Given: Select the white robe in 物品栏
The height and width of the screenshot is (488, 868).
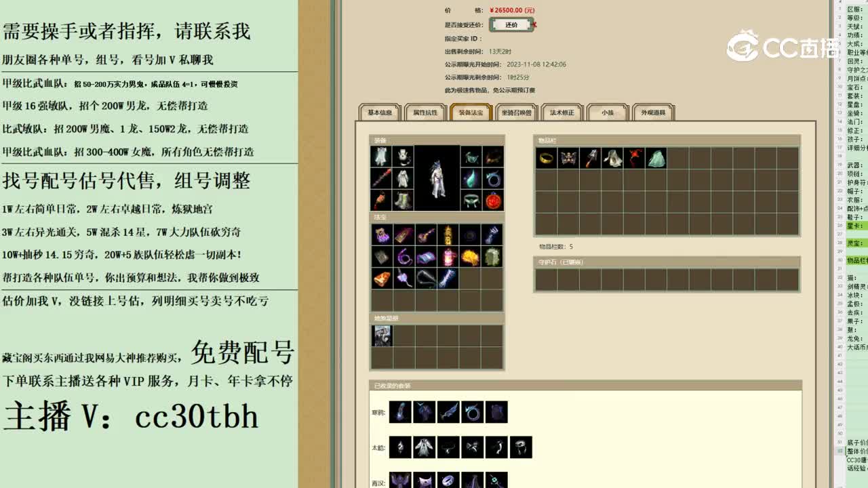Looking at the screenshot, I should (x=612, y=158).
